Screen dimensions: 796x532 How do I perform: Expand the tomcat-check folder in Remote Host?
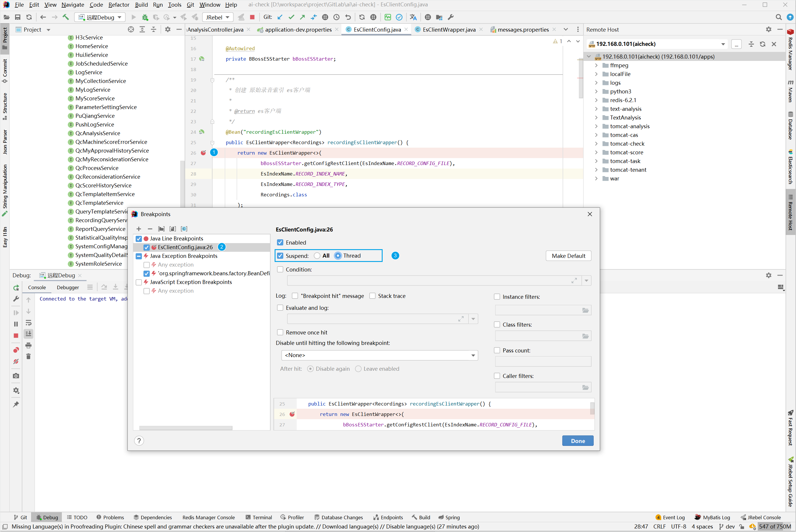click(x=597, y=144)
